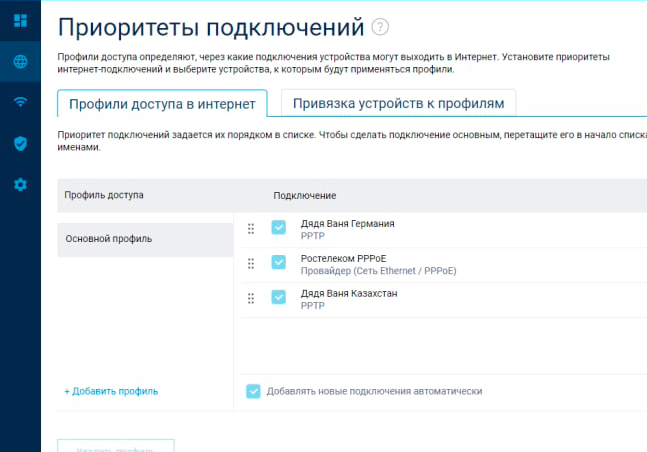Disable the Дядя Ваня Казахстан connection checkbox
Viewport: 647px width, 452px height.
279,297
